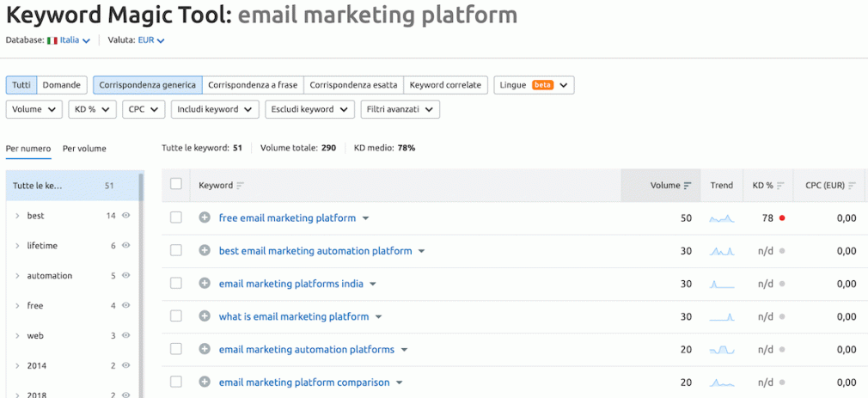Check the box for 'what is email marketing platform'
The image size is (868, 398).
[176, 316]
